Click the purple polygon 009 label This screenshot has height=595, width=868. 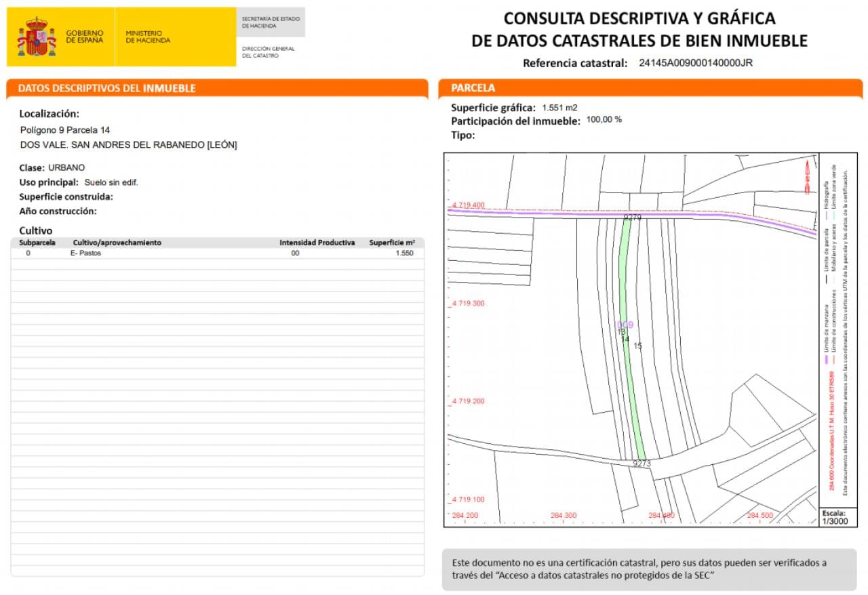click(625, 325)
